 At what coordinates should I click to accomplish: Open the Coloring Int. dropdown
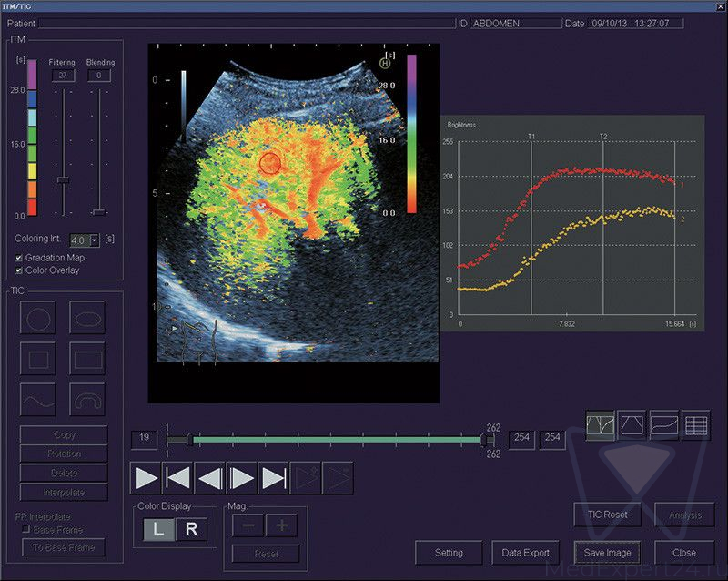(x=95, y=239)
